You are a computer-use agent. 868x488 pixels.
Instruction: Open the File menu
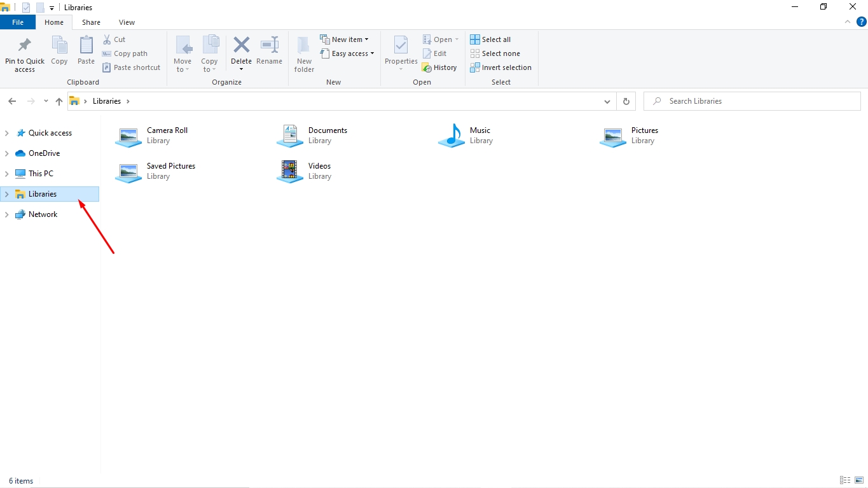point(18,22)
